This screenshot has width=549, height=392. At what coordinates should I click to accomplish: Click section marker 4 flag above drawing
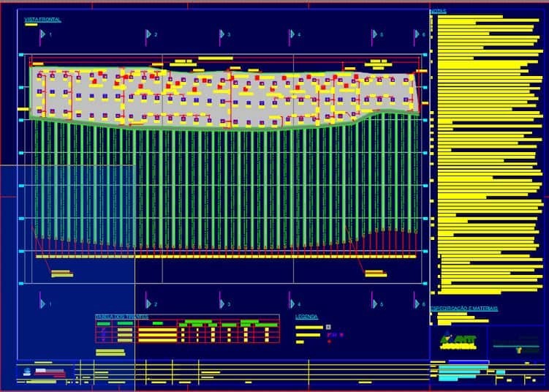[292, 34]
